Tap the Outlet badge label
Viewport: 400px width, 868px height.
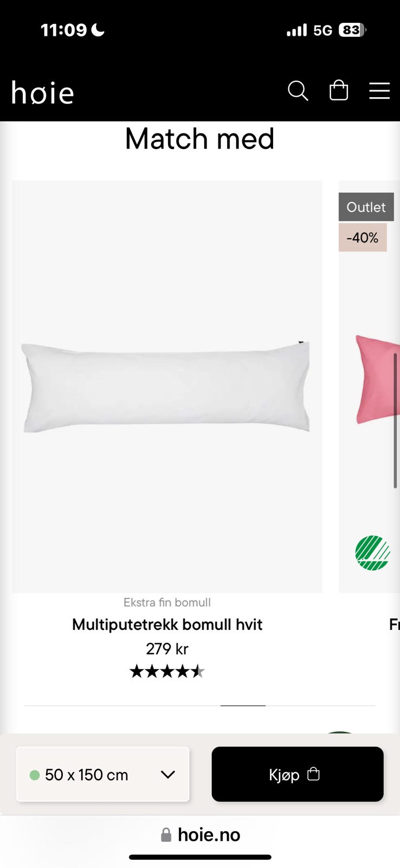pos(366,207)
